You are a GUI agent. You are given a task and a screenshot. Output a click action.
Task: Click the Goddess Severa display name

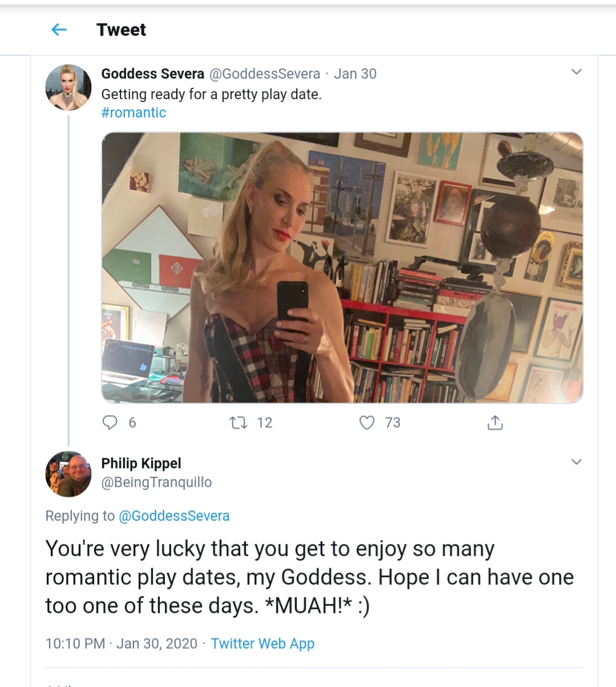click(153, 74)
